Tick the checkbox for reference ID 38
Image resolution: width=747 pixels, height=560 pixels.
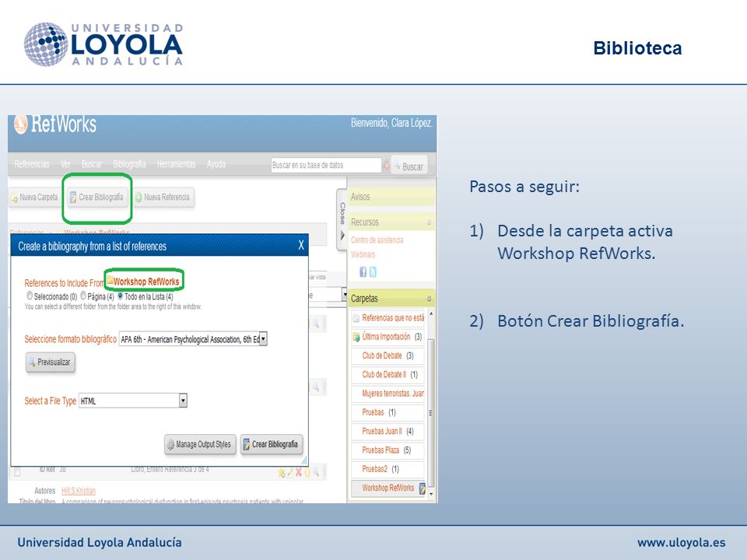click(17, 472)
